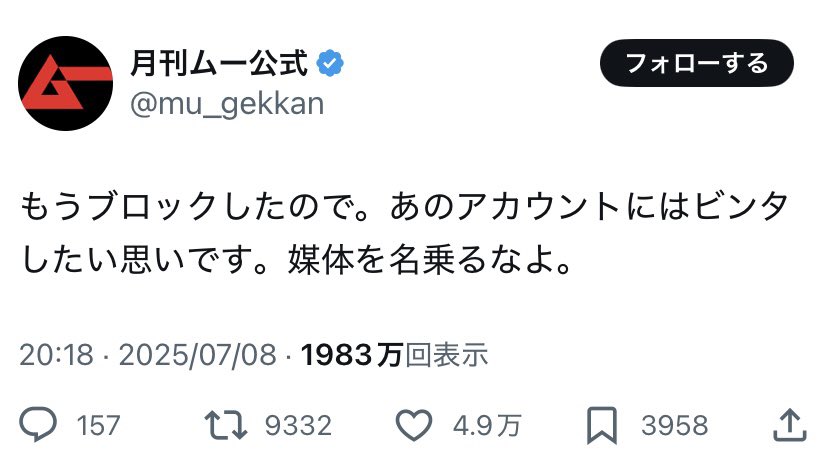The height and width of the screenshot is (466, 828).
Task: Visit the @mu_gekkan handle link
Action: point(226,104)
